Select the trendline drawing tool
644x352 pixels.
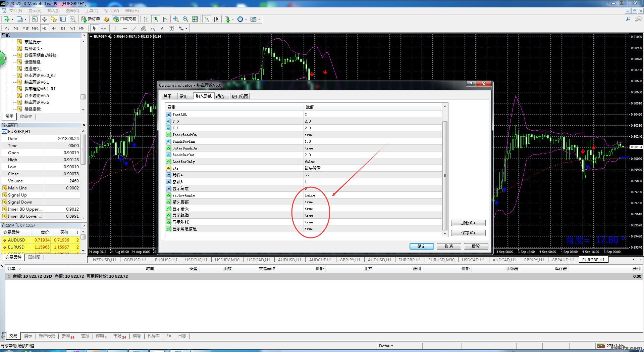click(134, 28)
